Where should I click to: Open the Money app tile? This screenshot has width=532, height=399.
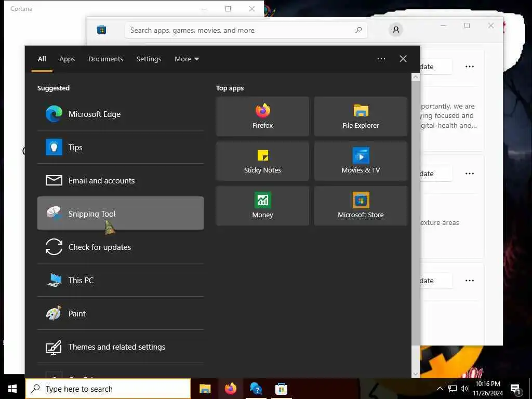[262, 206]
